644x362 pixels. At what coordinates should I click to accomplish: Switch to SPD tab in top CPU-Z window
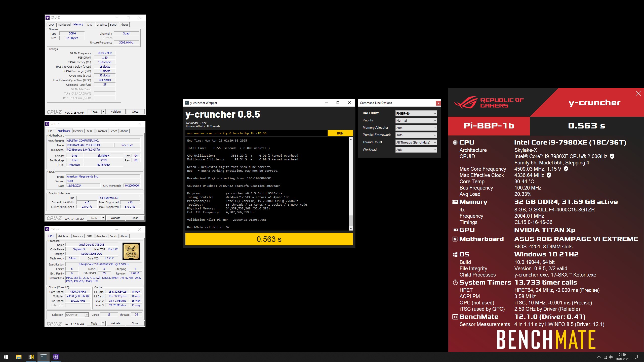tap(90, 25)
